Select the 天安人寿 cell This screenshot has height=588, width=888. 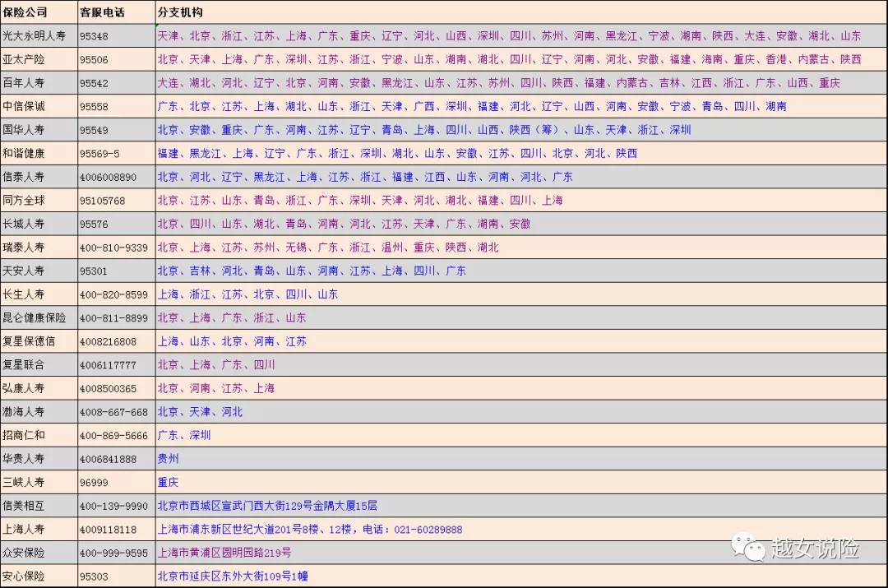pyautogui.click(x=39, y=271)
